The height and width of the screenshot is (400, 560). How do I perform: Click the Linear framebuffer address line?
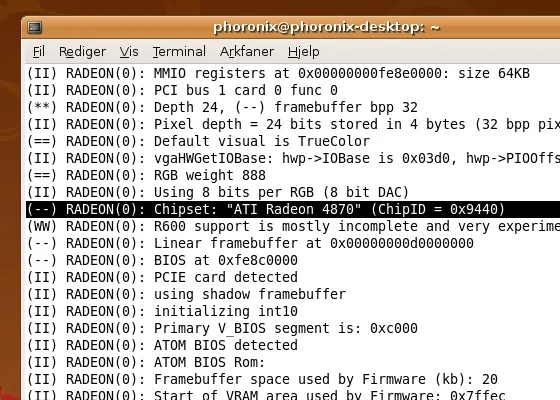pos(250,243)
